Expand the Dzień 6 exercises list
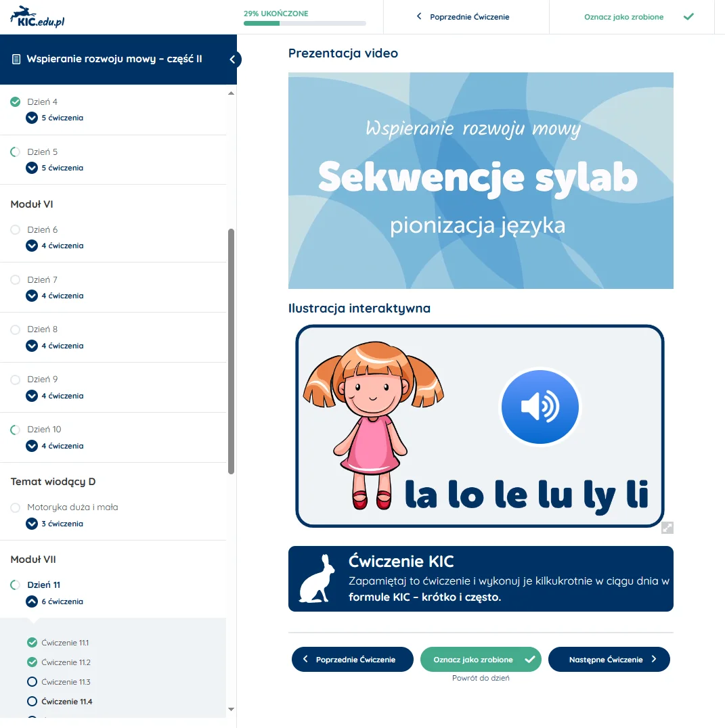The width and height of the screenshot is (725, 728). pos(32,246)
